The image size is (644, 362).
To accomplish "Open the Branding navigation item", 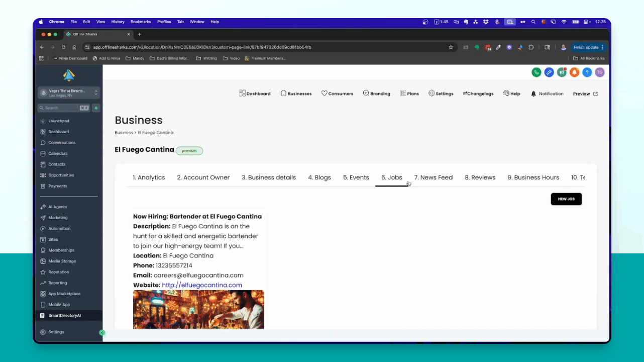I will (377, 94).
